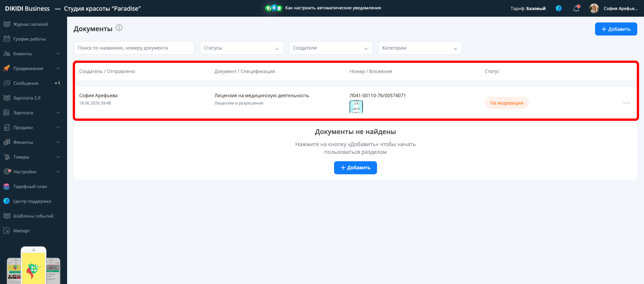Click the top-right Добавить button

tap(616, 29)
